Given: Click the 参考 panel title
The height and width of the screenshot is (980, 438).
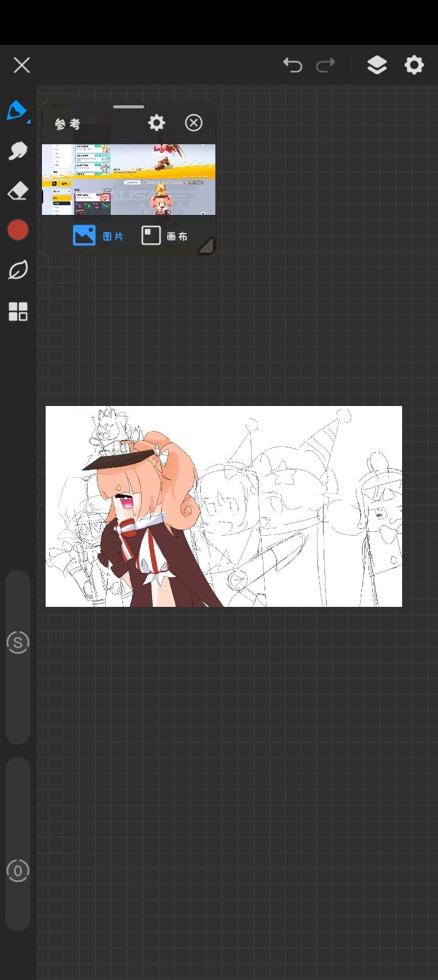Looking at the screenshot, I should pos(68,124).
